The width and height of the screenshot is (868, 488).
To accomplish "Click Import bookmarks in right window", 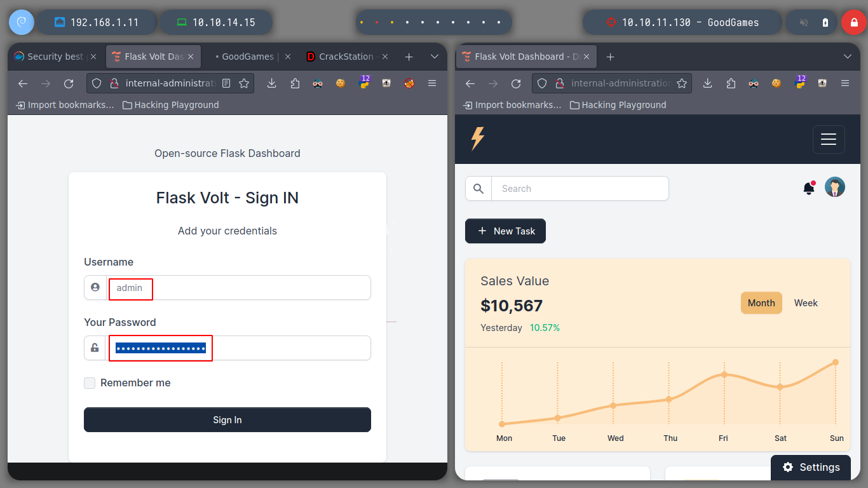I will 513,105.
